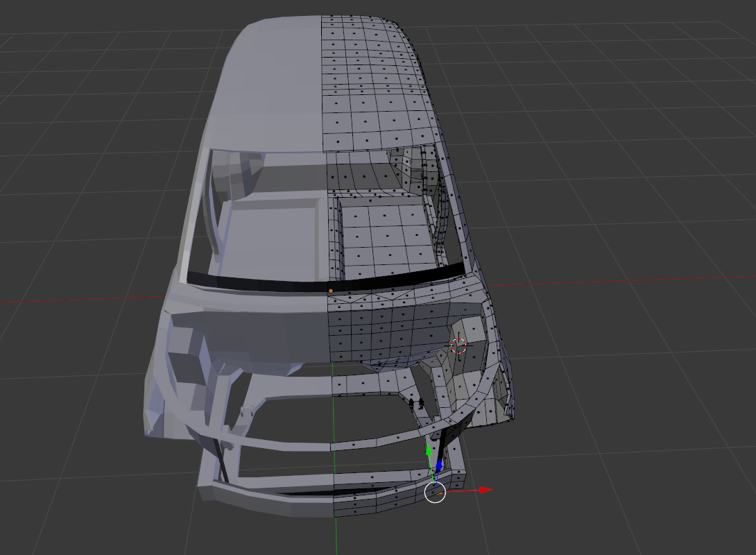Click the red X-axis arrow of the transform gizmo
Screen dimensions: 756x555
tap(486, 490)
